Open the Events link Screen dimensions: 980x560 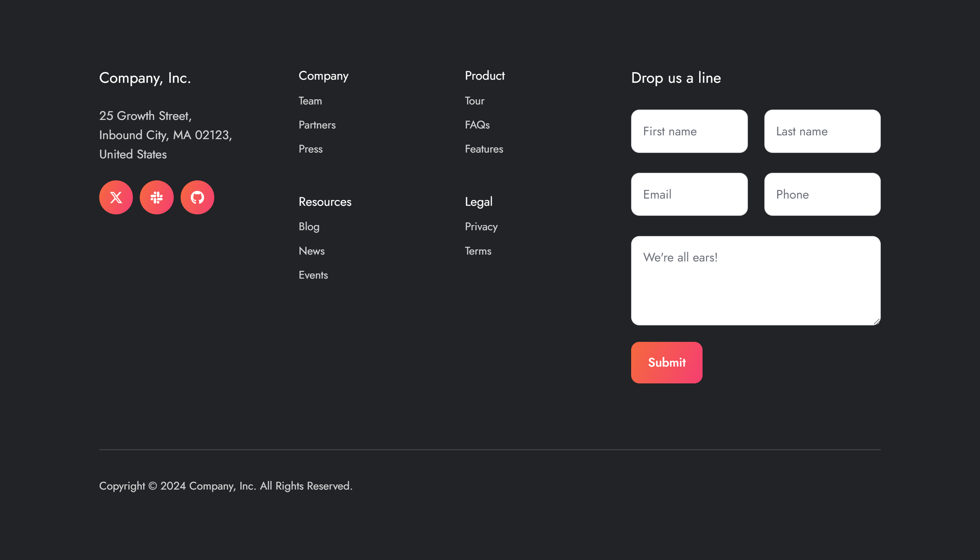coord(313,275)
